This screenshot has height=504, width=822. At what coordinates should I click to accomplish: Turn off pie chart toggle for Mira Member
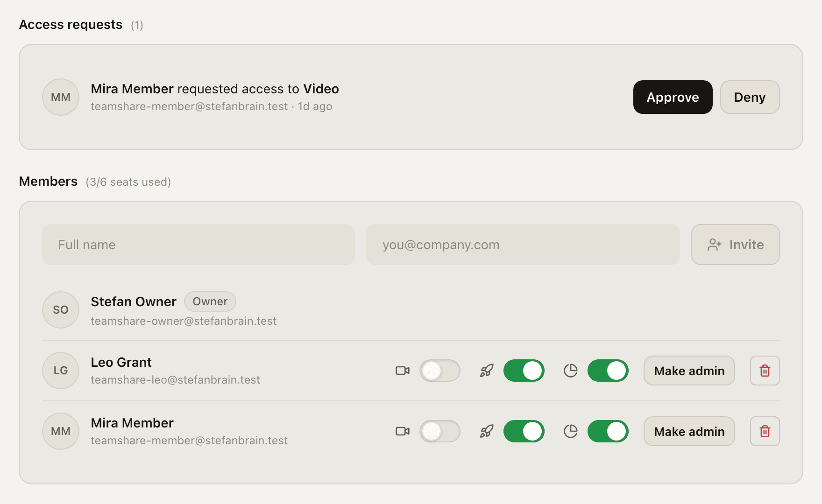(608, 431)
